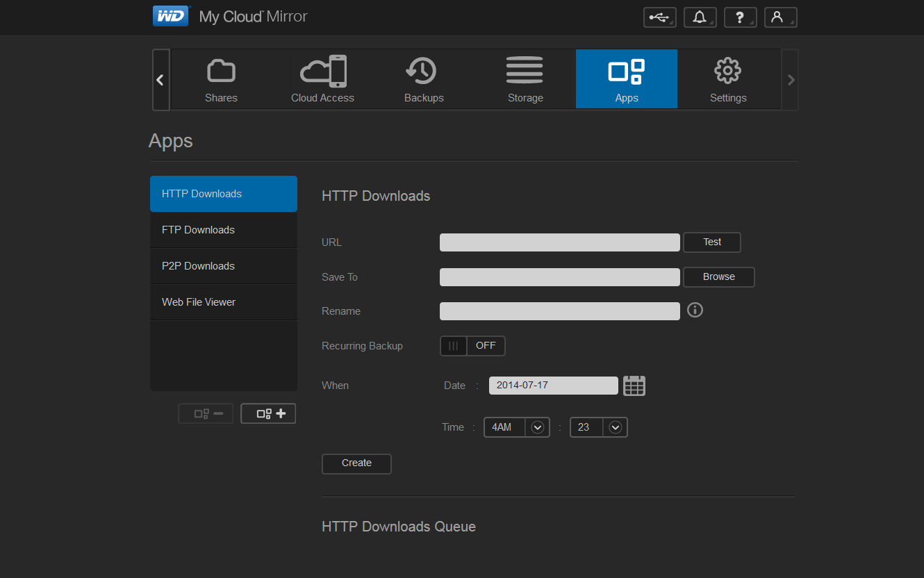Click inside the URL field
The image size is (924, 578).
[x=560, y=242]
